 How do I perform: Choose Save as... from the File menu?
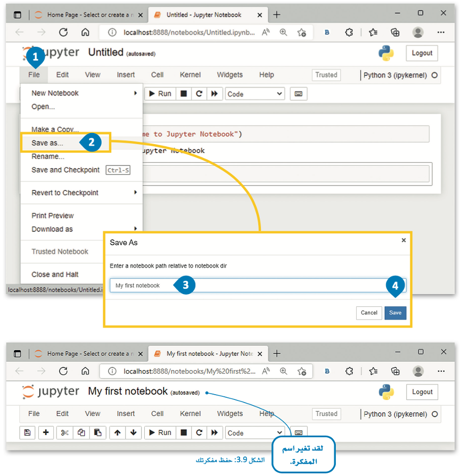[x=47, y=143]
